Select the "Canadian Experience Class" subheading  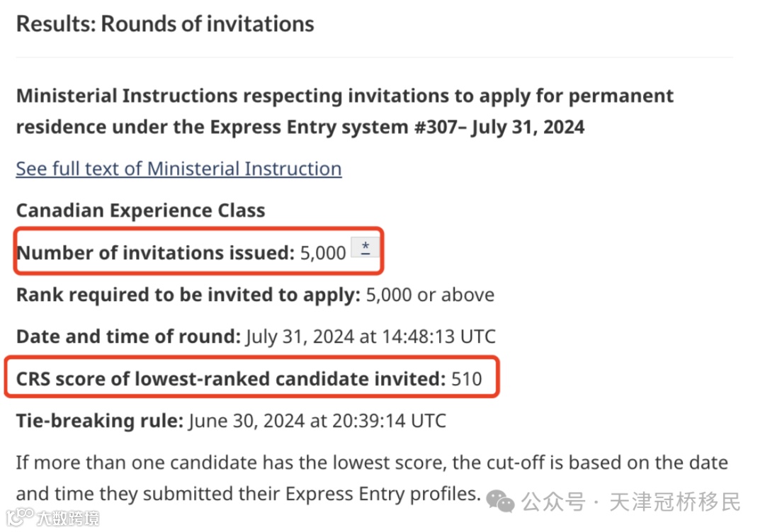(140, 210)
